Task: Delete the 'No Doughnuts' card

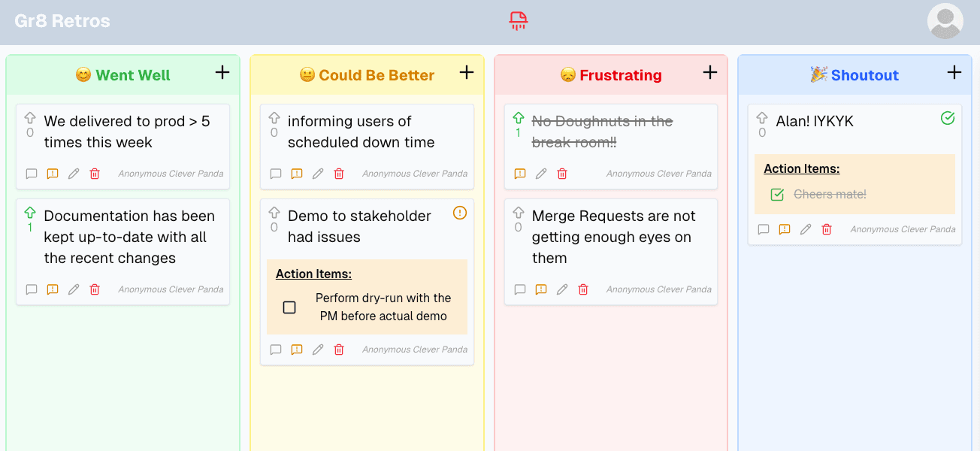Action: (562, 174)
